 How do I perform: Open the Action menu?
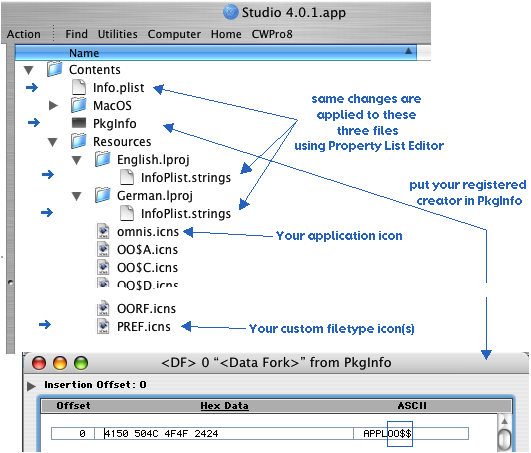(x=23, y=34)
